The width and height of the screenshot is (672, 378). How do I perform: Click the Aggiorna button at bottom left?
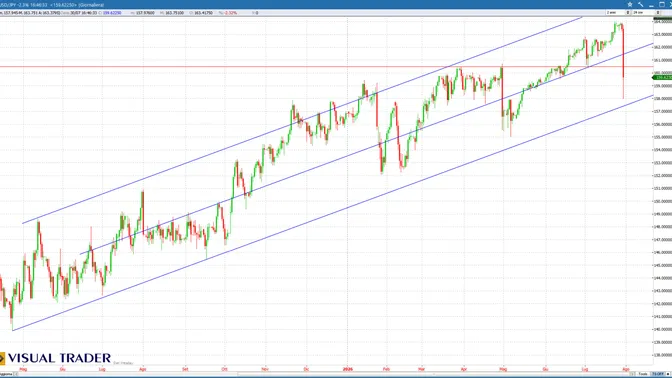(6, 374)
